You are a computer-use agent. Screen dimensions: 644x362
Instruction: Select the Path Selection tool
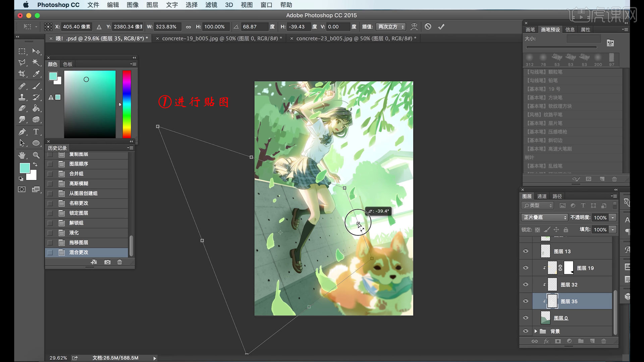pos(22,143)
